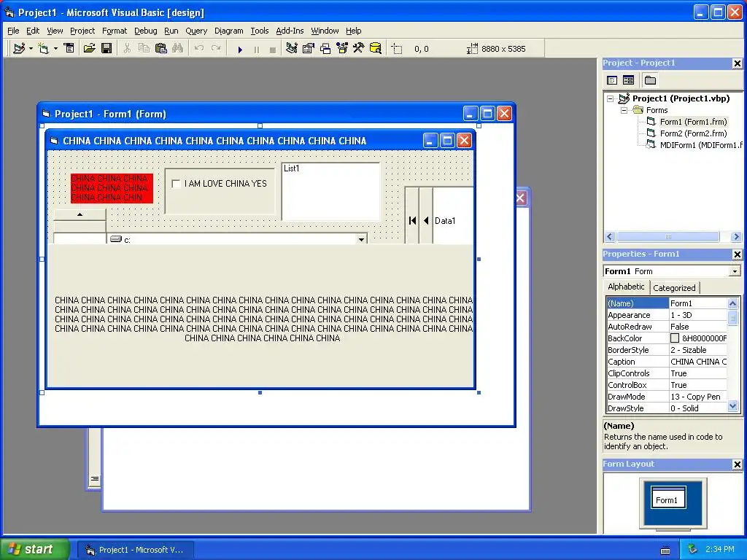Click the Redo toolbar icon
Image resolution: width=747 pixels, height=560 pixels.
tap(216, 48)
